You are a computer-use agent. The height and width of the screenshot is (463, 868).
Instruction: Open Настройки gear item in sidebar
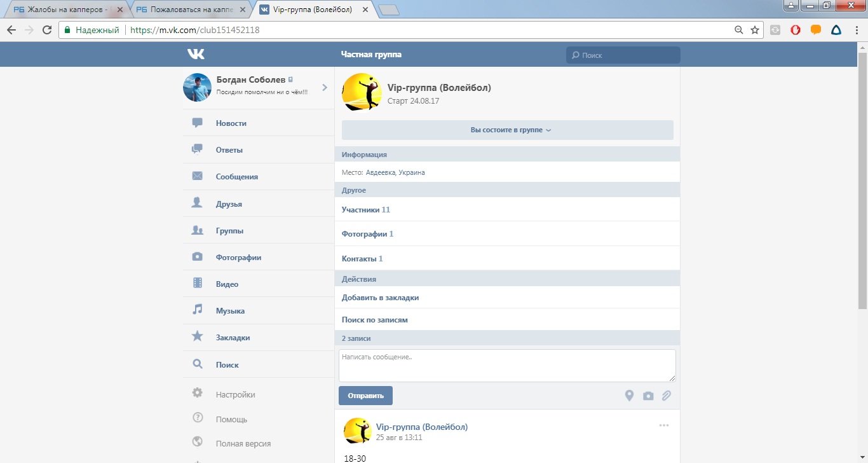click(x=235, y=394)
